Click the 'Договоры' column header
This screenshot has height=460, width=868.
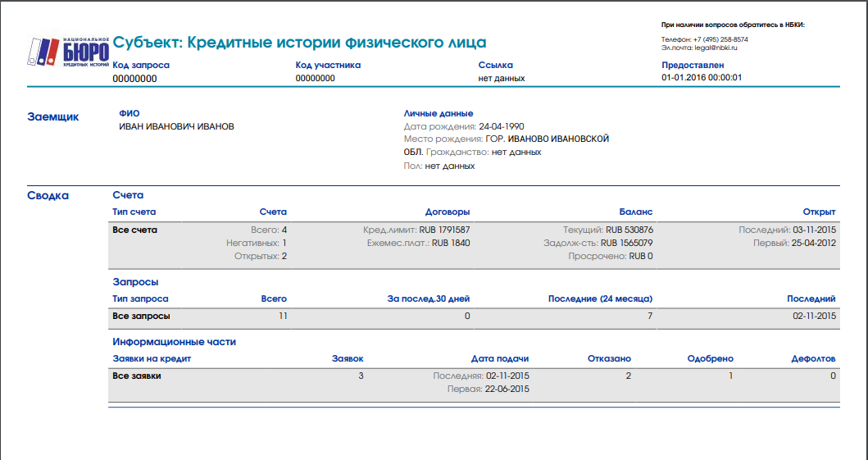pyautogui.click(x=448, y=212)
